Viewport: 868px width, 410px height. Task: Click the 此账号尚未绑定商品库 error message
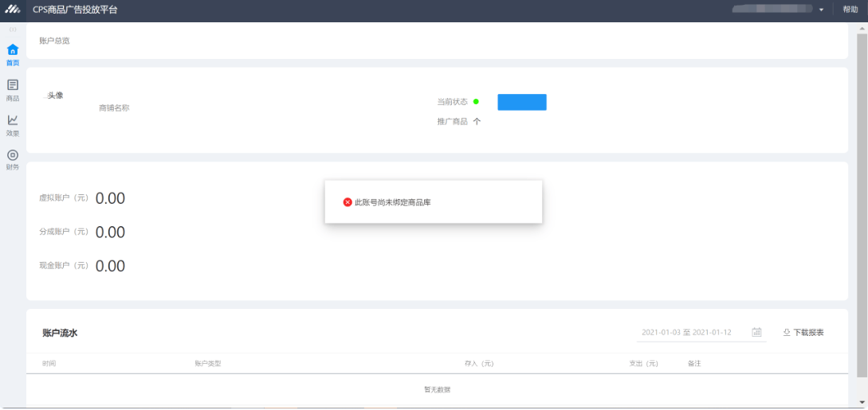pyautogui.click(x=392, y=203)
